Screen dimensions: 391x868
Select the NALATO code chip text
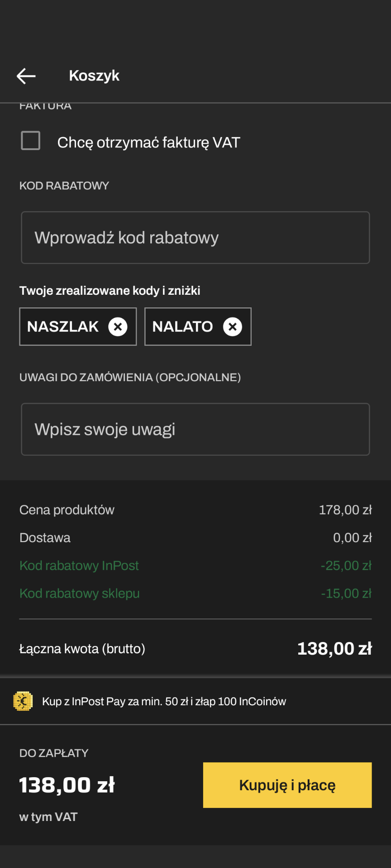tap(182, 326)
